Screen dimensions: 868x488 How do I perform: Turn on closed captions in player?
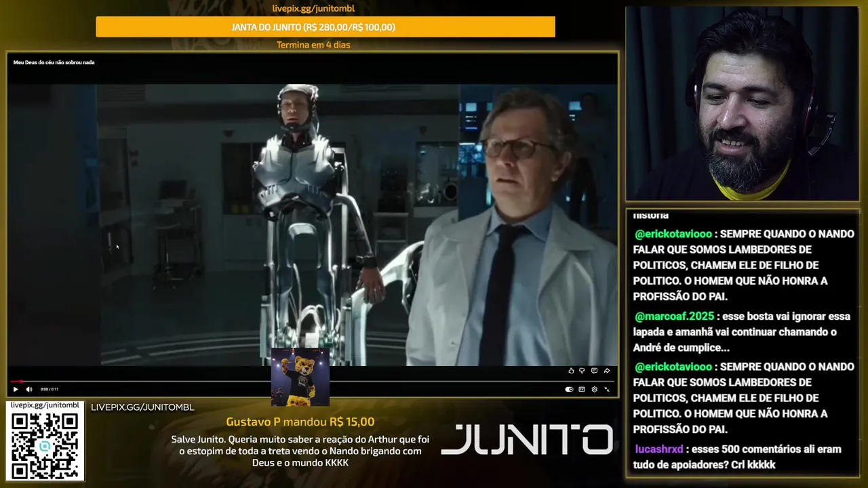coord(582,389)
